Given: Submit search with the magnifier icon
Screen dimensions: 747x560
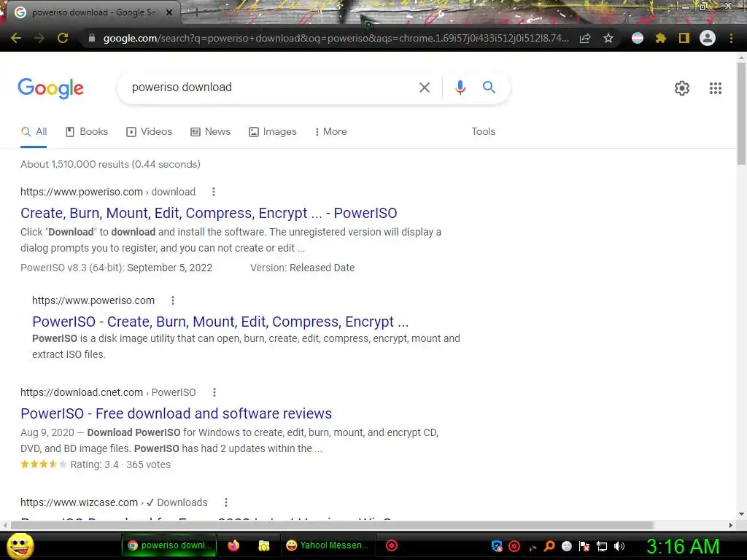Looking at the screenshot, I should (x=489, y=87).
